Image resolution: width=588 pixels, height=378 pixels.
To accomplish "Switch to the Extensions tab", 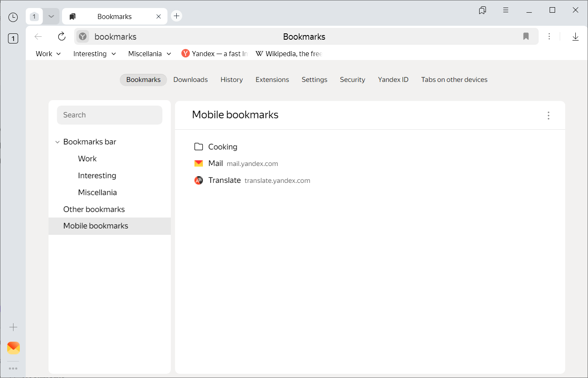I will 272,80.
